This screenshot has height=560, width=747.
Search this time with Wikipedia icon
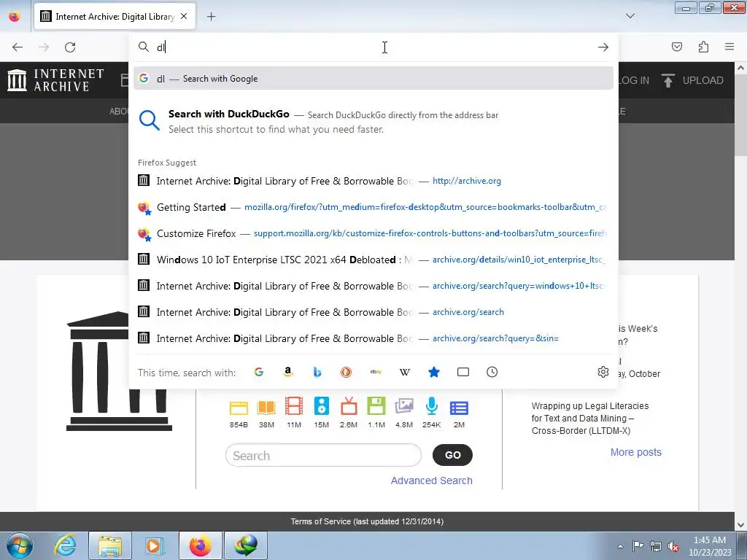pyautogui.click(x=404, y=373)
